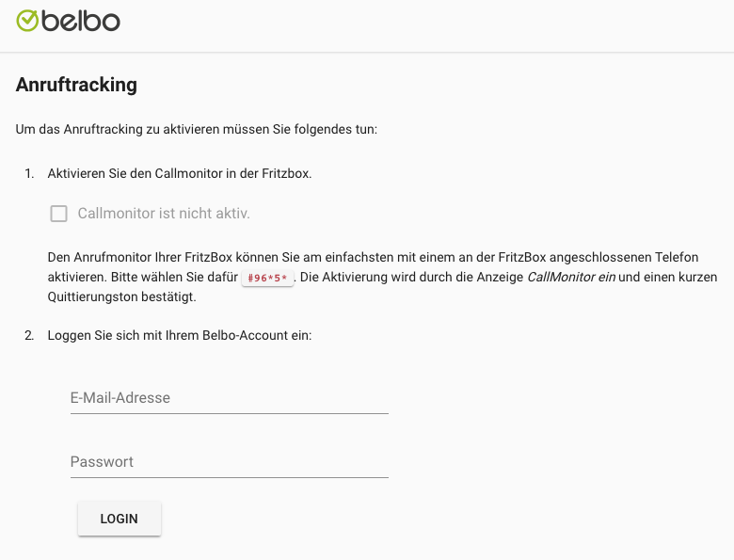Viewport: 734px width, 560px height.
Task: Click the Den Anrufmonitor Ihrer FritzBox paragraph
Action: 382,278
